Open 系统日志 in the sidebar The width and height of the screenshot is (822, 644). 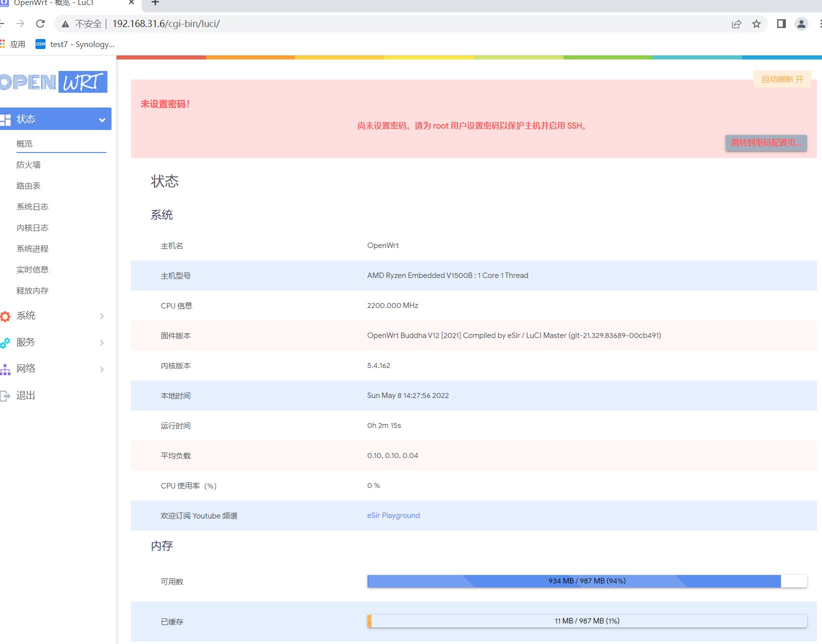32,206
